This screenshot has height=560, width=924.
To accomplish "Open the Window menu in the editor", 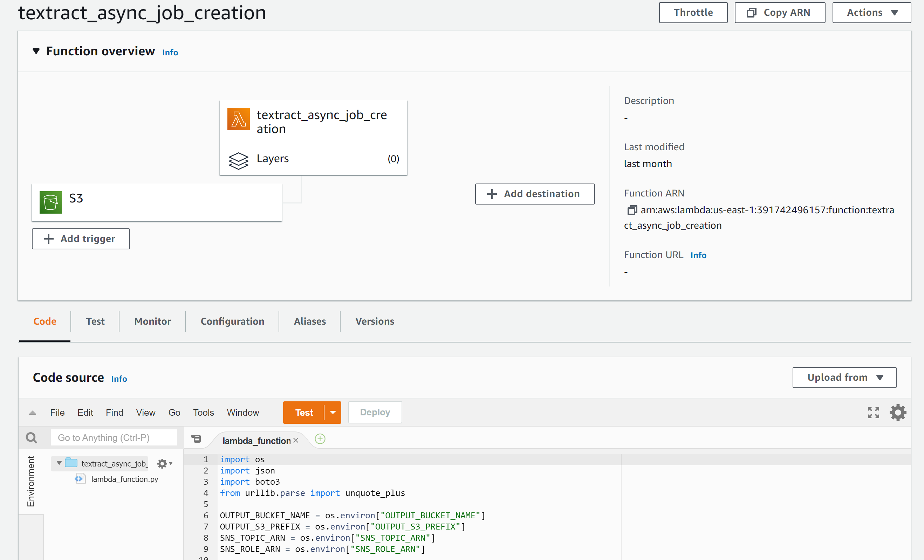I will click(x=242, y=412).
